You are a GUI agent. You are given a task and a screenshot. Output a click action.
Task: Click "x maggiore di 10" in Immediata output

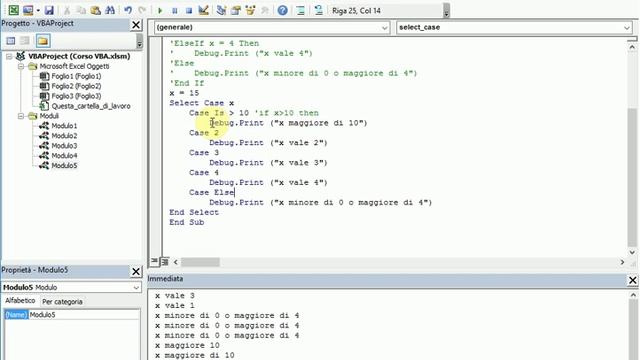point(195,355)
